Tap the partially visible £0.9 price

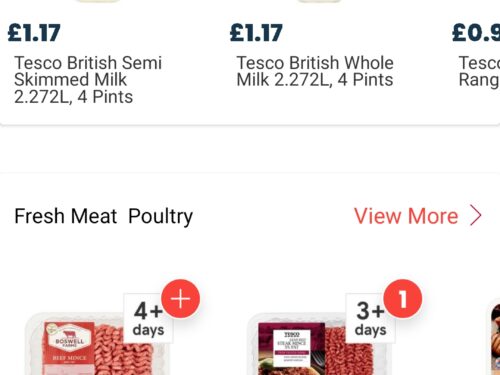pyautogui.click(x=476, y=33)
